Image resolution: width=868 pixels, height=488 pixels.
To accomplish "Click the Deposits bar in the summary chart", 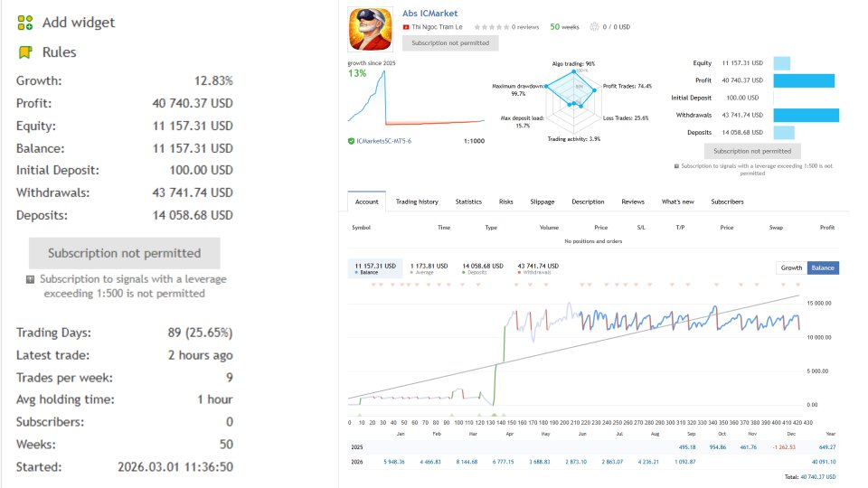I will (784, 133).
